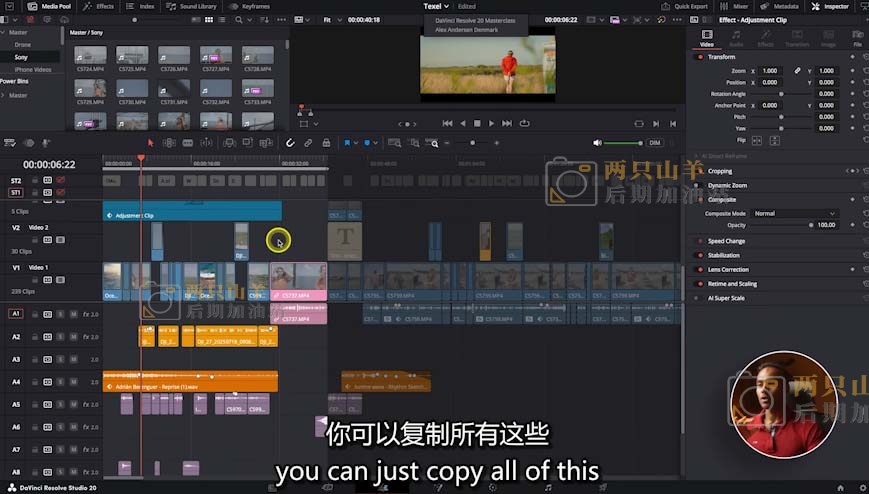The image size is (869, 494).
Task: Expand the Texel project name dropdown
Action: pyautogui.click(x=433, y=6)
